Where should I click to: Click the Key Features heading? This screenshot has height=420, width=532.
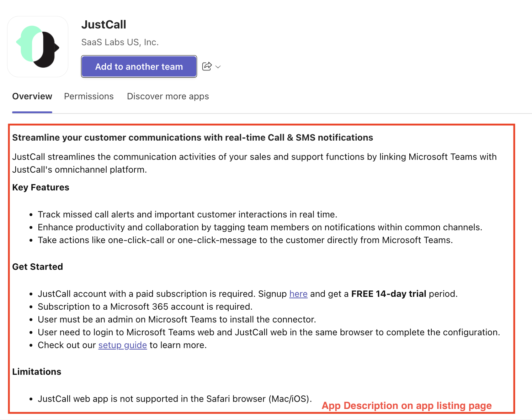coord(41,188)
